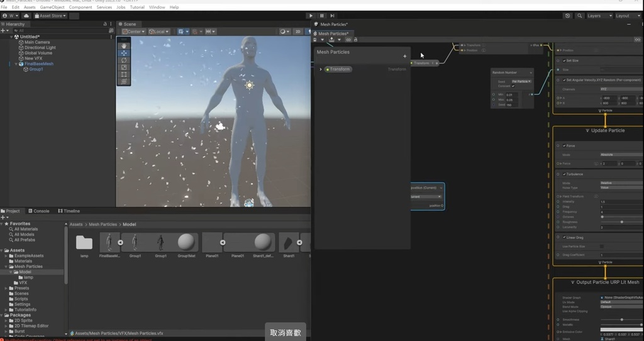Select the Rect tool in Scene overlay

tap(124, 74)
